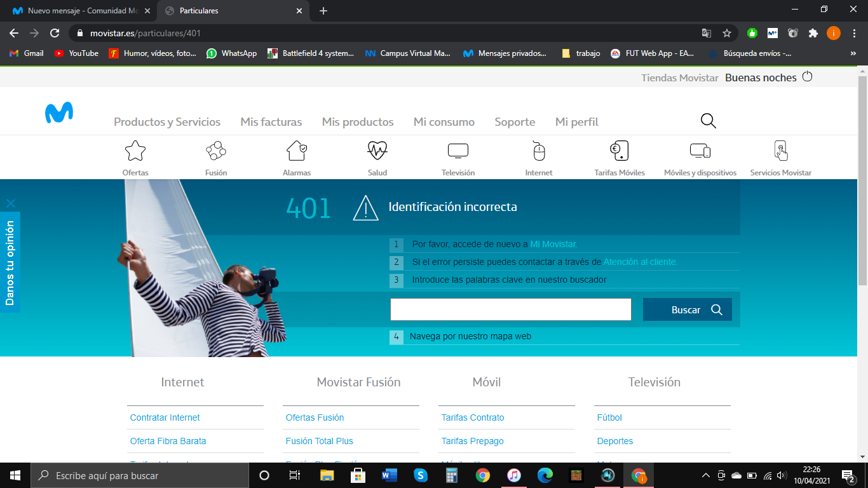This screenshot has height=488, width=868.
Task: Click the keyword search input field
Action: [x=510, y=309]
